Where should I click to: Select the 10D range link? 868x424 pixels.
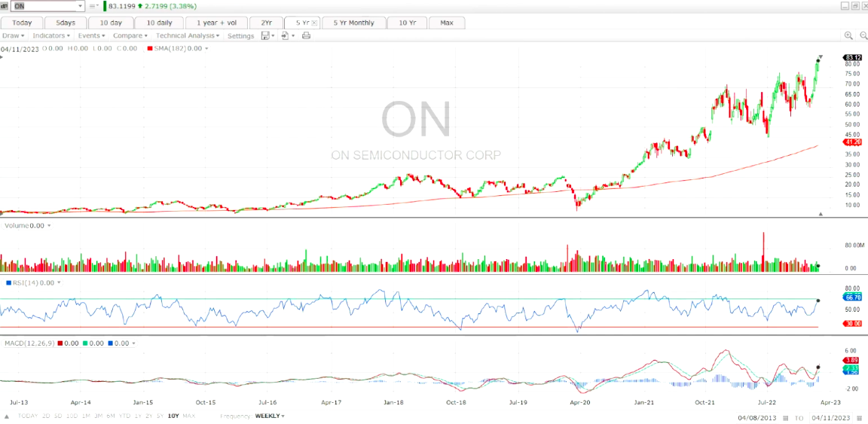(x=72, y=416)
